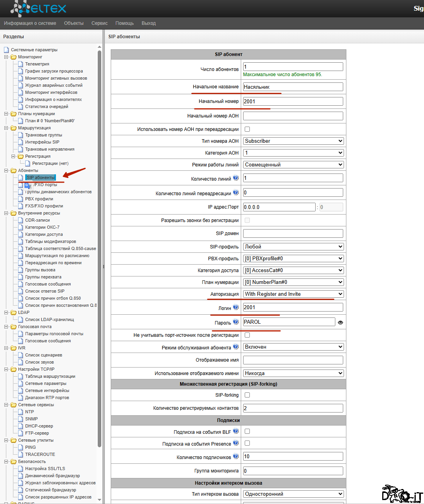Open Интерфейсы SIP tree item
The width and height of the screenshot is (424, 504).
(42, 142)
